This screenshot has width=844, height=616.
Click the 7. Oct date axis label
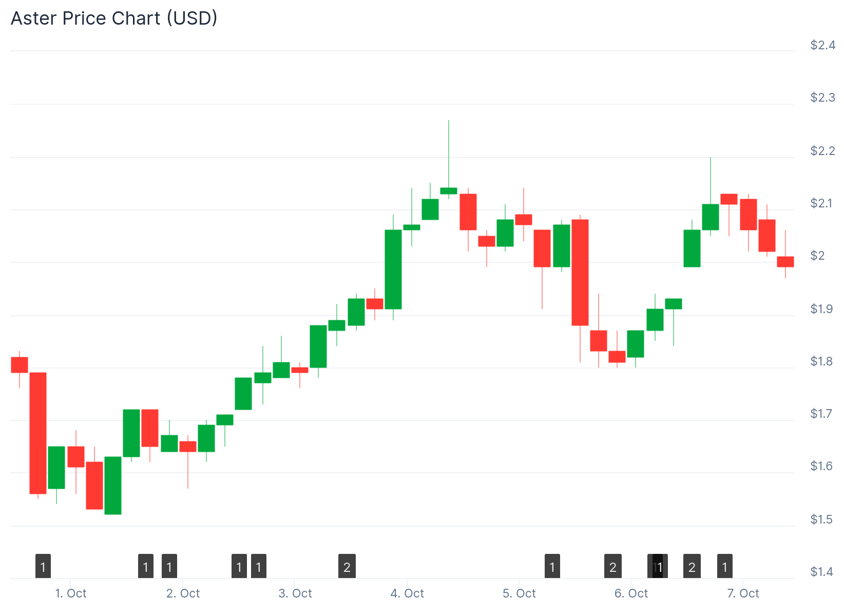tap(743, 593)
